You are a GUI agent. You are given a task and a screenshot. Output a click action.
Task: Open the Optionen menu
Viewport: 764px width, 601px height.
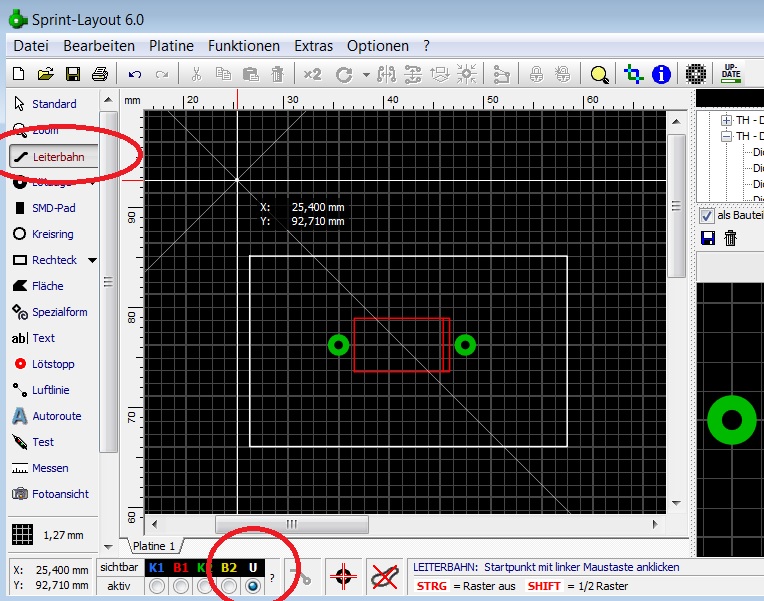(x=378, y=46)
